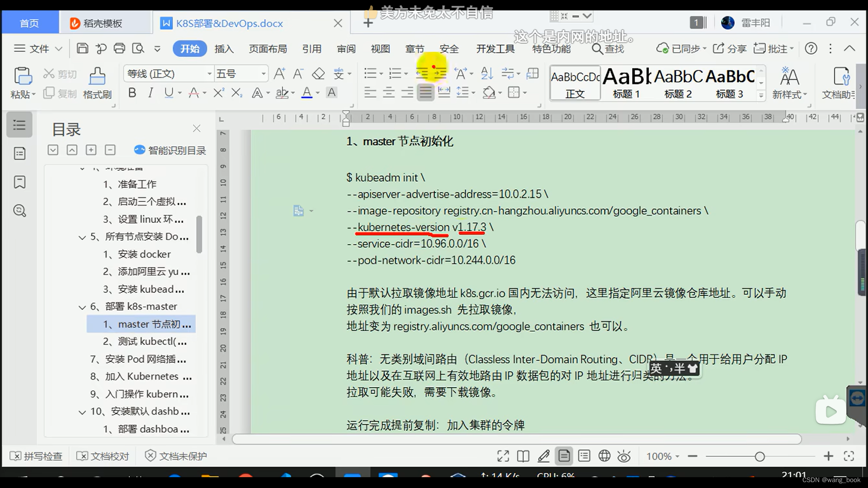Screen dimensions: 868x488
Task: Toggle align left
Action: tap(370, 93)
